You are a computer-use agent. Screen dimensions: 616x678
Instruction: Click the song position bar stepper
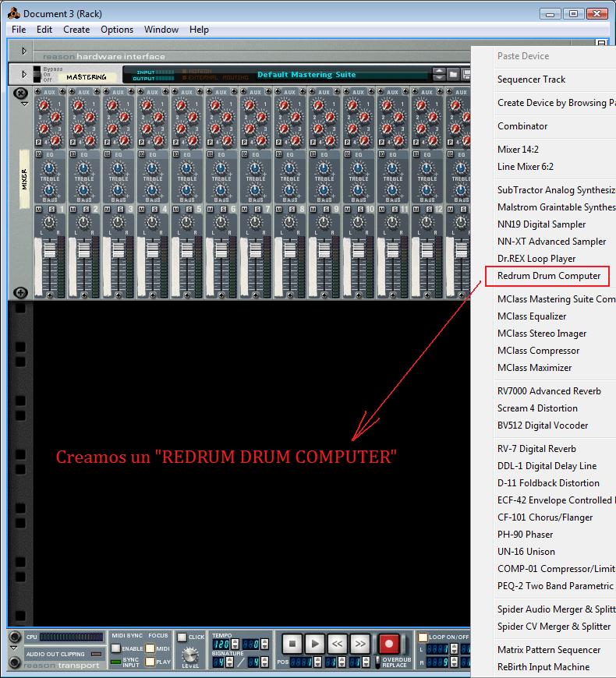coord(317,662)
